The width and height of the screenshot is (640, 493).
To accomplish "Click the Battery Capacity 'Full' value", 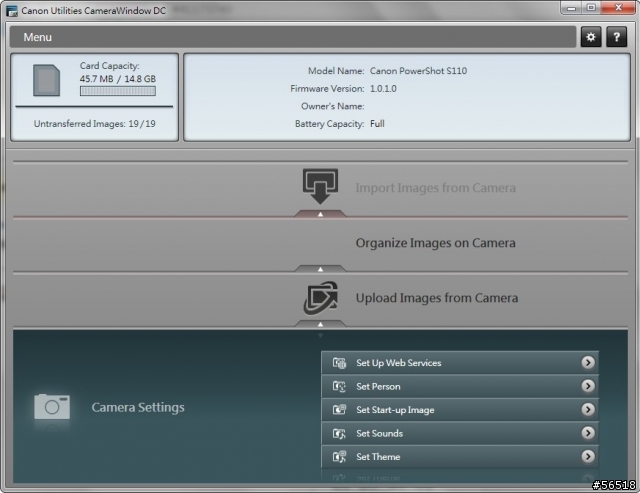I will [x=377, y=124].
